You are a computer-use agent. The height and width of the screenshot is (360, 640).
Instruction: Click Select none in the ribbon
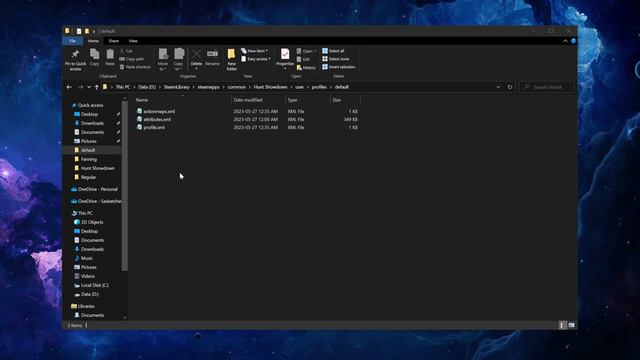pyautogui.click(x=336, y=59)
